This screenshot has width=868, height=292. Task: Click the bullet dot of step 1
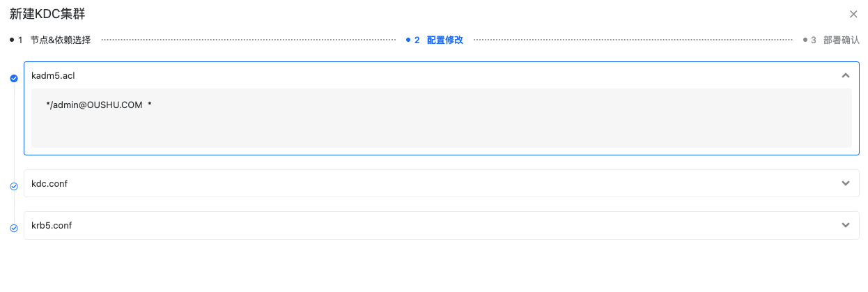pyautogui.click(x=12, y=40)
